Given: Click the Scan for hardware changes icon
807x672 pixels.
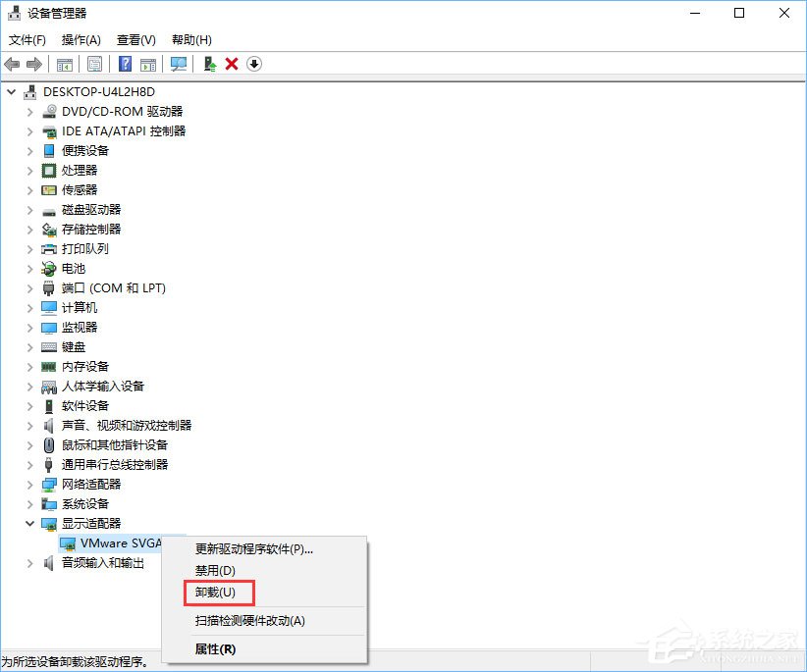Looking at the screenshot, I should click(x=179, y=64).
